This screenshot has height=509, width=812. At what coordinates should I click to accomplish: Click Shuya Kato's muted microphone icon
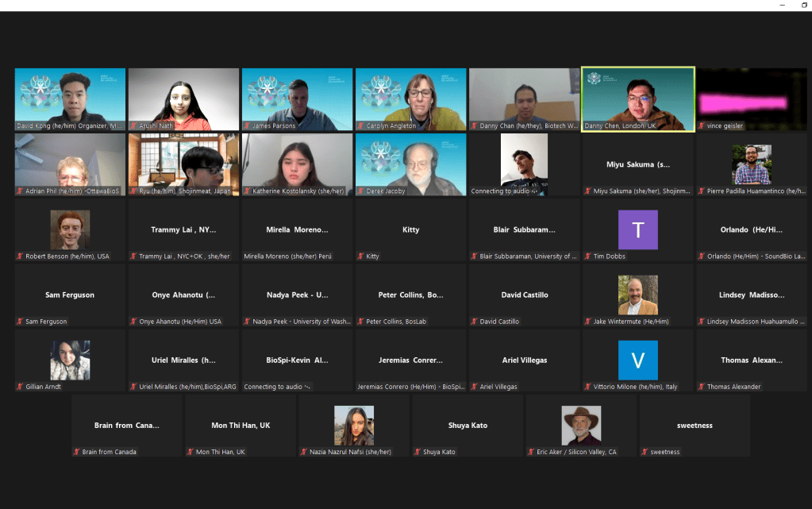pyautogui.click(x=418, y=452)
